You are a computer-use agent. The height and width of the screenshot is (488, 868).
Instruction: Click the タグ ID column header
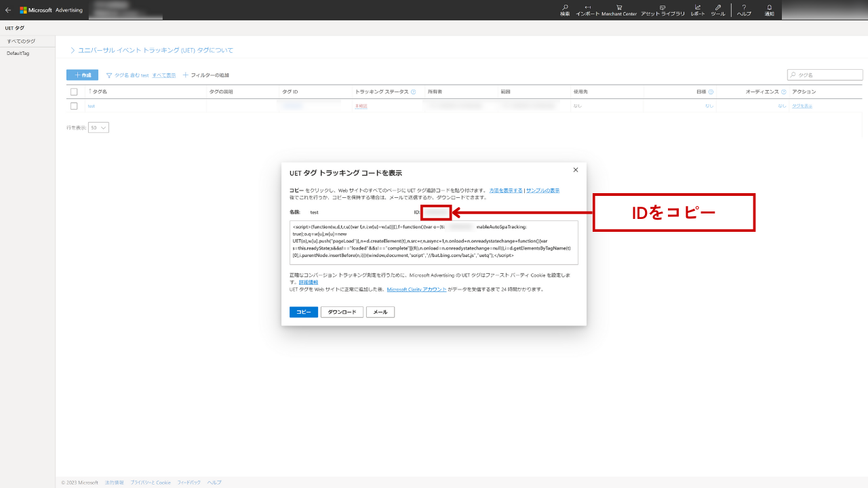click(290, 91)
